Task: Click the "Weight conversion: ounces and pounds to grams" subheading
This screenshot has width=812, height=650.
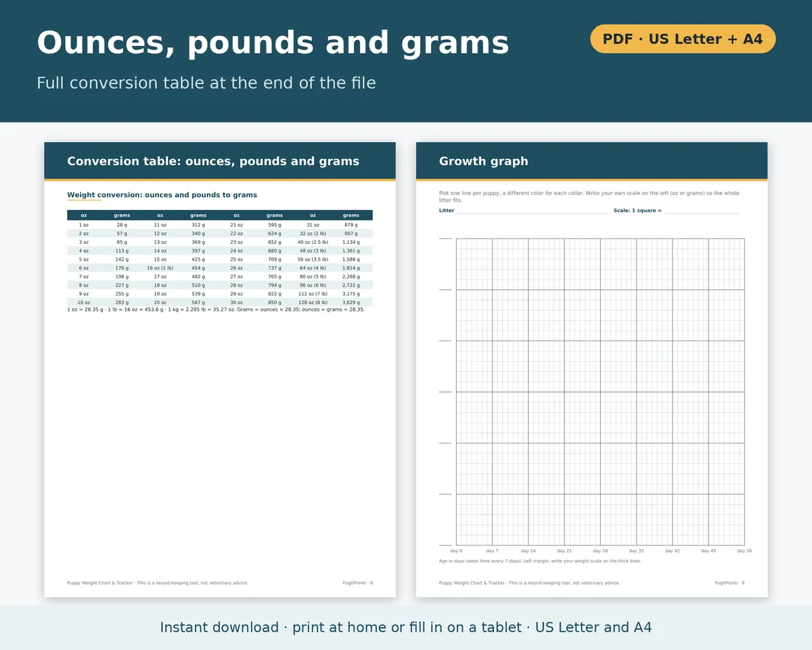Action: pos(162,195)
